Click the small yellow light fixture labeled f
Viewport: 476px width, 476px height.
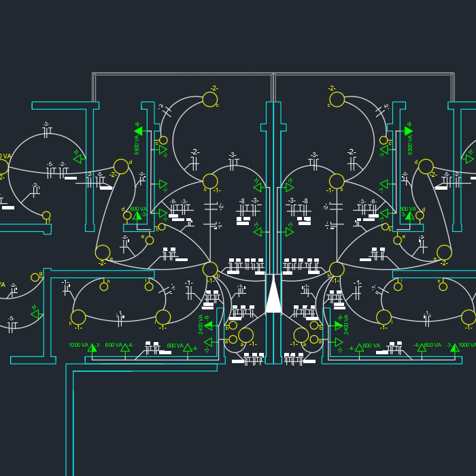46,216
